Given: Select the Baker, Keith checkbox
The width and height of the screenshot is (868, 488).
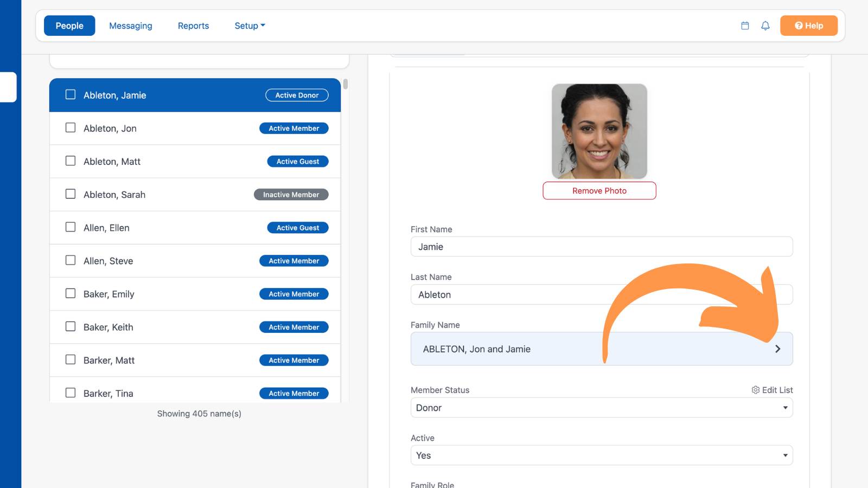Looking at the screenshot, I should point(71,326).
